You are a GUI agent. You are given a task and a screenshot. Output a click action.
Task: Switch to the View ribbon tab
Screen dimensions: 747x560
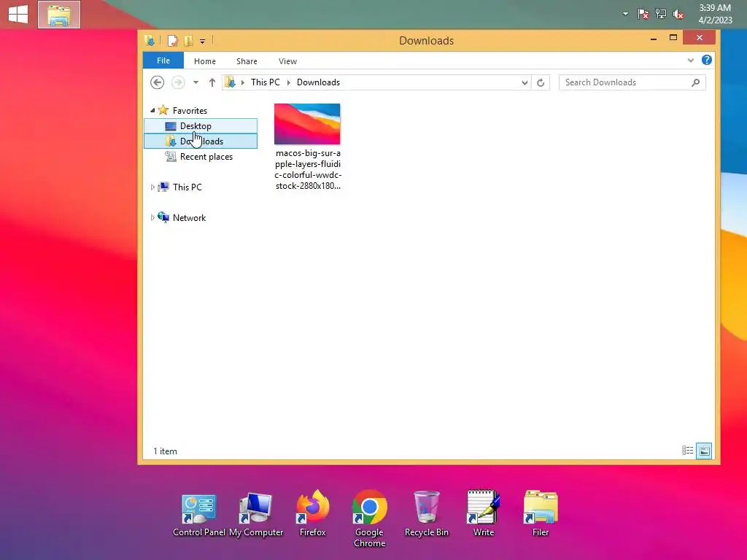(287, 61)
